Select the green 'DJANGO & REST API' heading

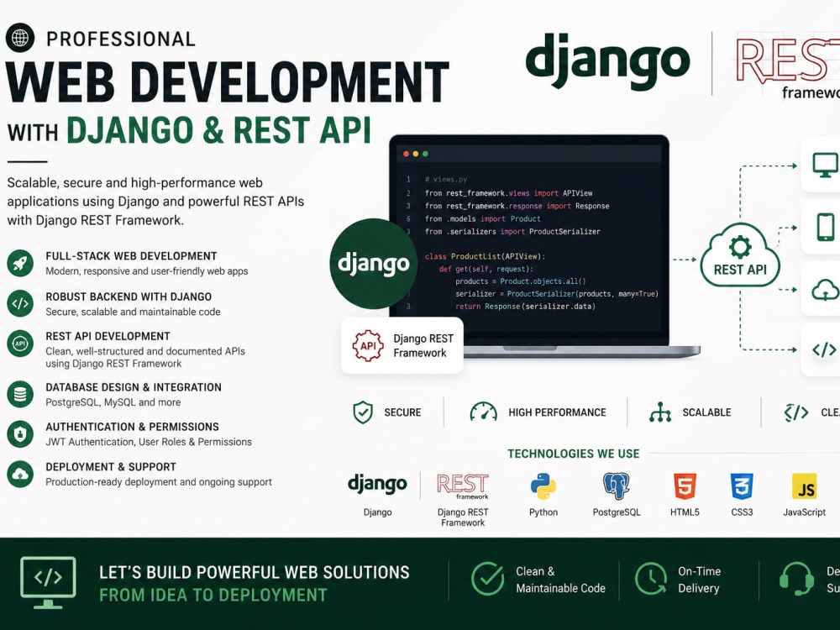tap(218, 130)
